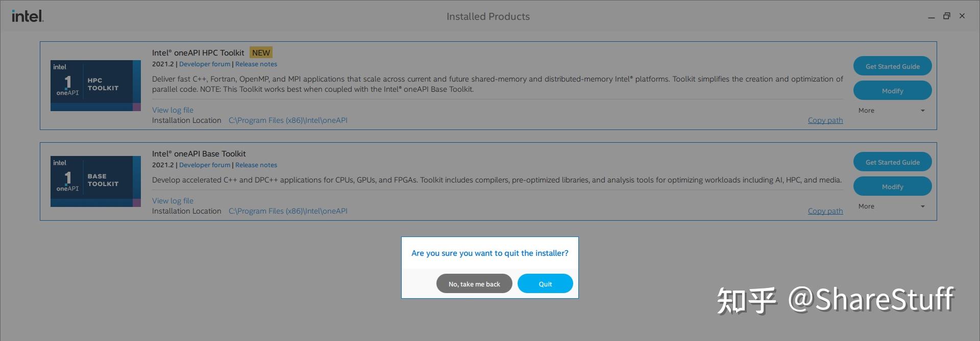Click the Intel logo in the header
Viewport: 980px width, 341px height.
pyautogui.click(x=28, y=16)
